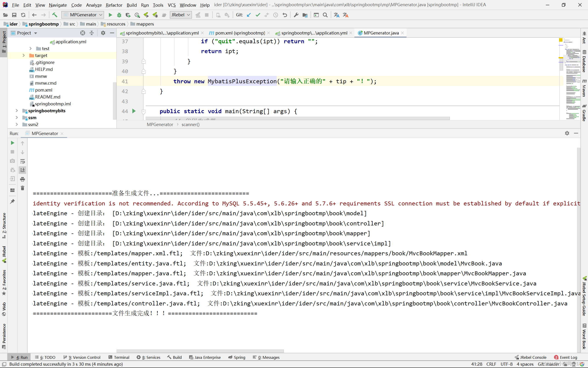
Task: Clear the console with the trash icon
Action: coord(22,188)
